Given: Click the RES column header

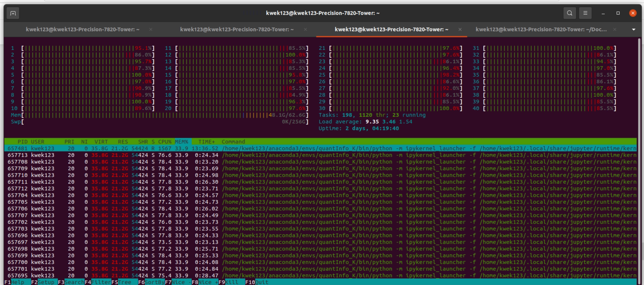Looking at the screenshot, I should pos(123,142).
